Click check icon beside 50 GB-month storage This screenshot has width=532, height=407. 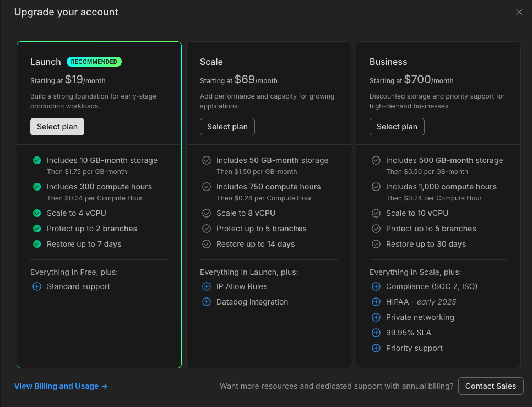pos(207,160)
